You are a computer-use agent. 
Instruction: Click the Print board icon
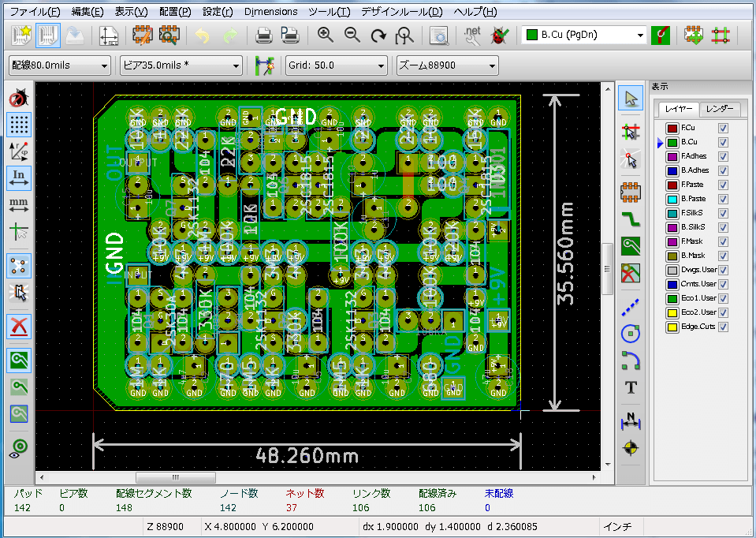[264, 35]
